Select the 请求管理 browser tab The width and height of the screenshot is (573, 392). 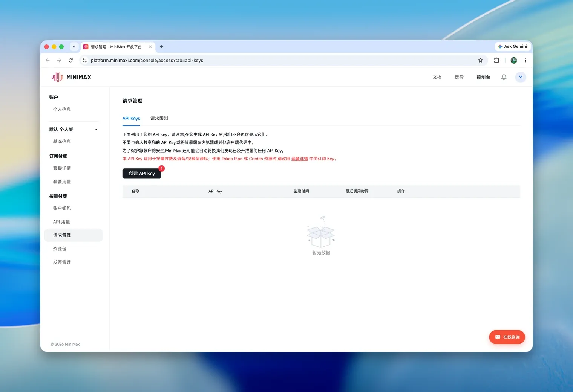tap(117, 47)
